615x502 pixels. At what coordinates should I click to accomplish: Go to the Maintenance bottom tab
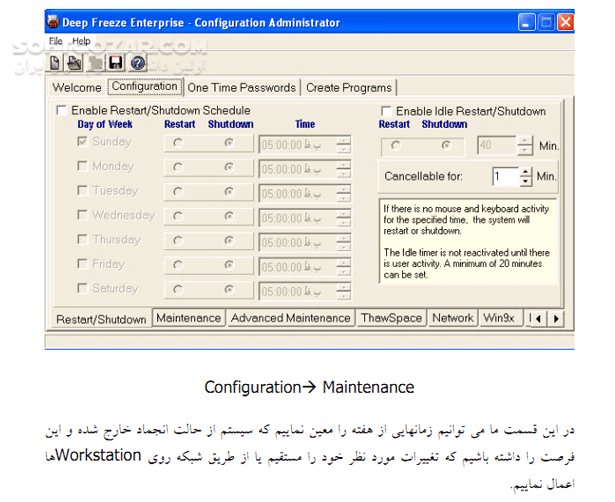[x=188, y=318]
